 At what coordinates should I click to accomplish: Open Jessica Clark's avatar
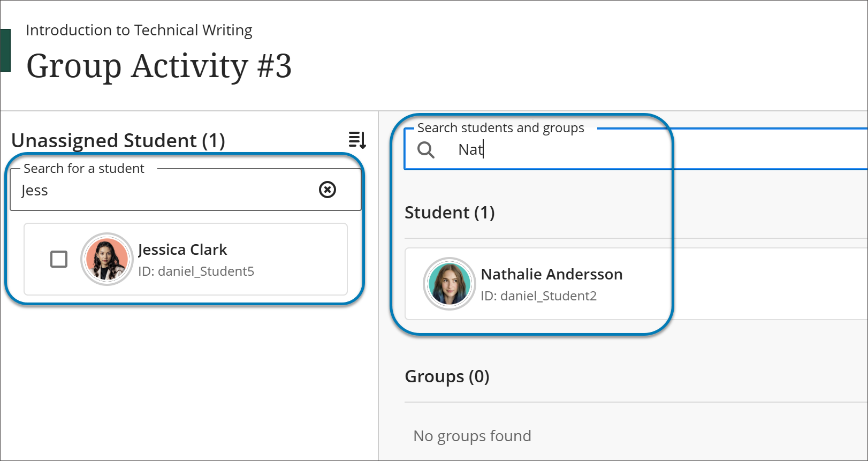pyautogui.click(x=107, y=259)
